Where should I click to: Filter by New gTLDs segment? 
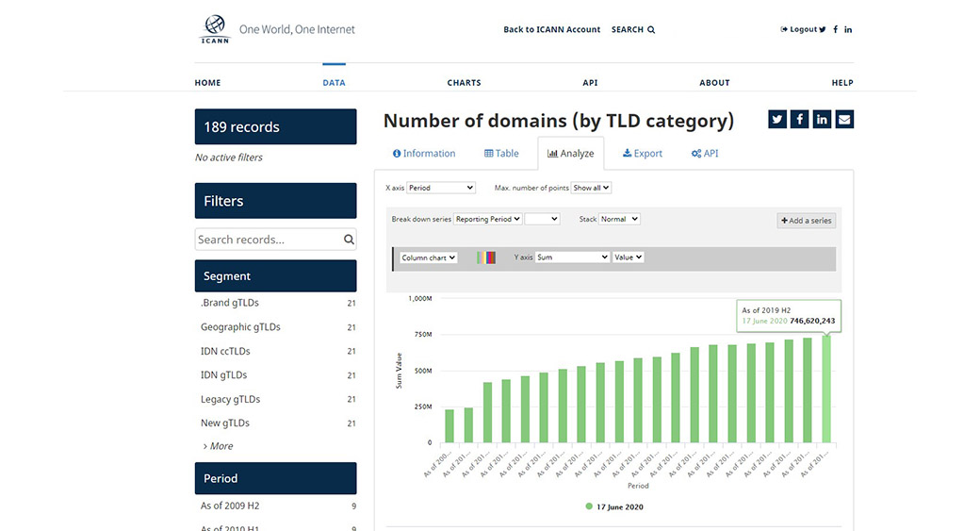[223, 423]
